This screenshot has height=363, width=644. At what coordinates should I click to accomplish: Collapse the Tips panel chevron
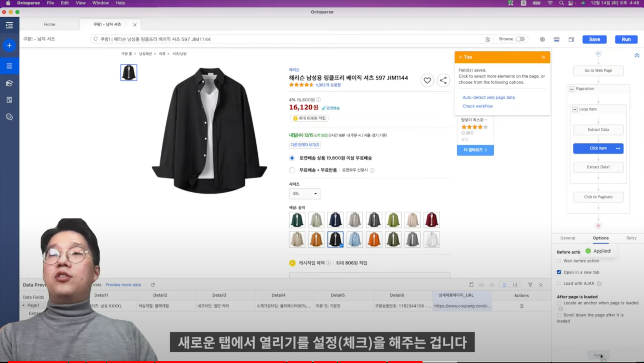tap(543, 57)
